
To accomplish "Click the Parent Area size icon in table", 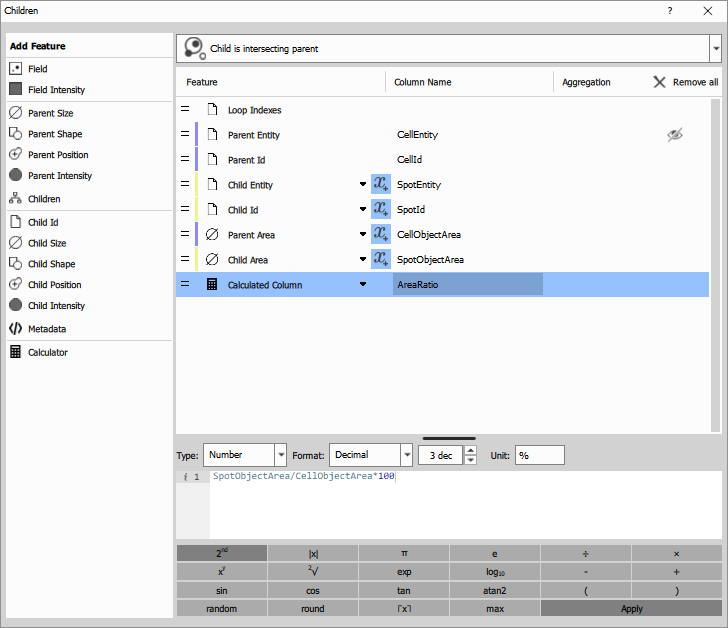I will (212, 234).
